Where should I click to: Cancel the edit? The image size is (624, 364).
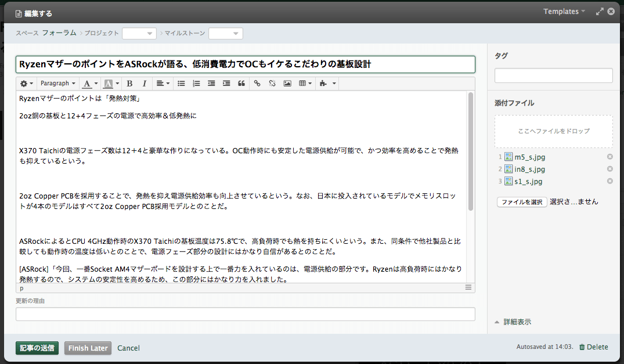click(128, 348)
